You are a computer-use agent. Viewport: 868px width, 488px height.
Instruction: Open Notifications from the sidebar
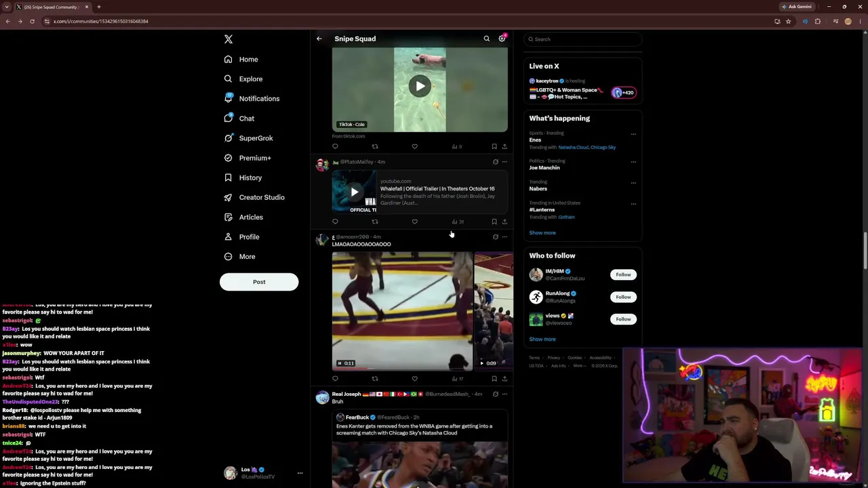(x=252, y=99)
